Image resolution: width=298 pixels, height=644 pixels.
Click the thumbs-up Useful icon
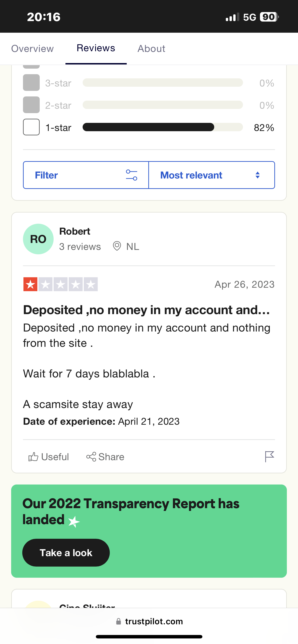[33, 457]
